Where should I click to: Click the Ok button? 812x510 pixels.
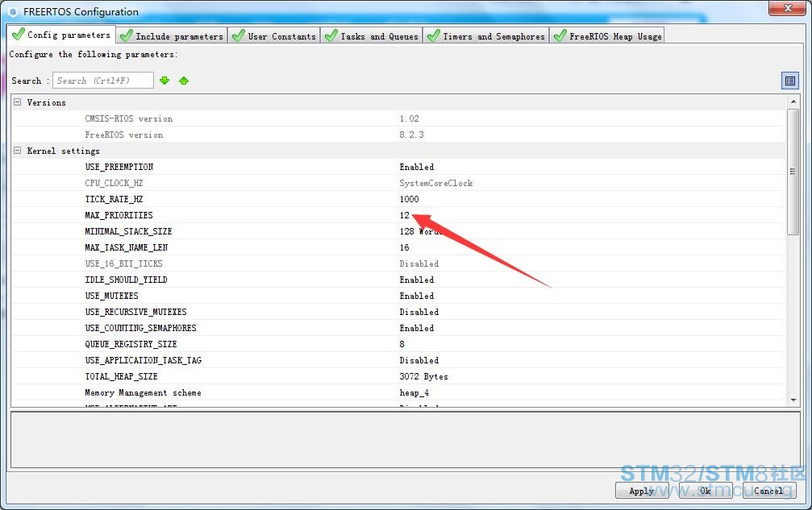706,491
